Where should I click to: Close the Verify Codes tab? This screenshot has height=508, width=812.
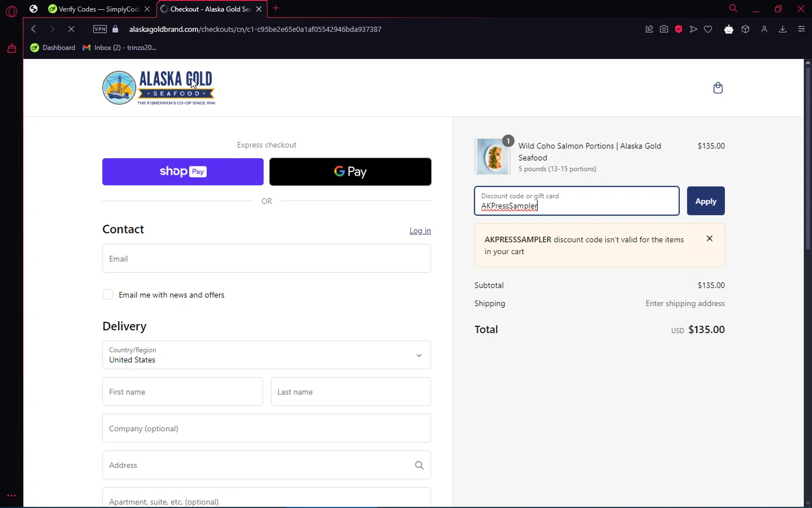click(147, 9)
